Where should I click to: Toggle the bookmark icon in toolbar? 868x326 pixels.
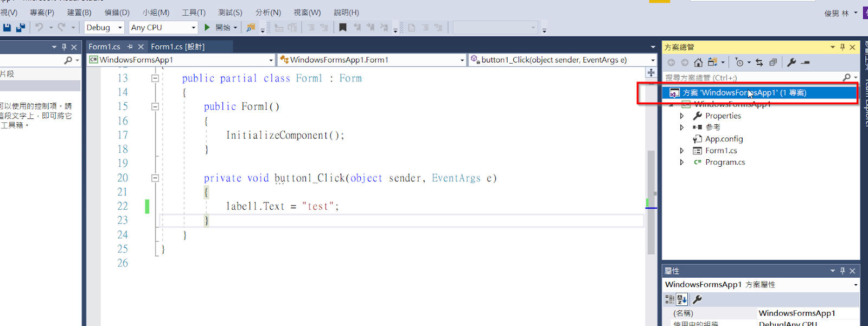point(343,27)
